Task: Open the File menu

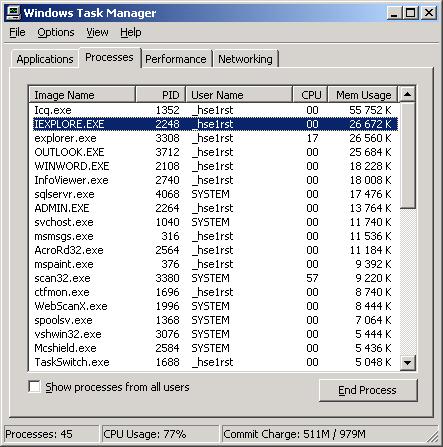Action: coord(17,32)
